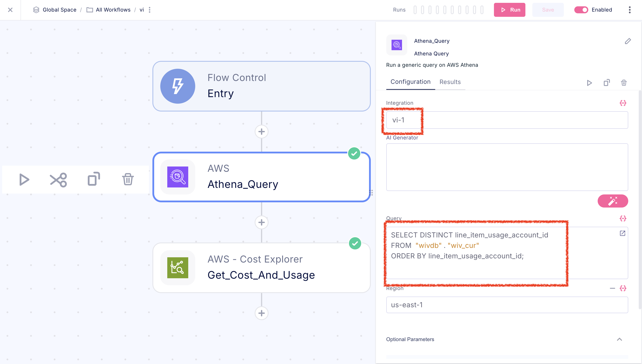The height and width of the screenshot is (364, 642).
Task: Click the duplicate icon in the configuration panel
Action: pos(606,83)
